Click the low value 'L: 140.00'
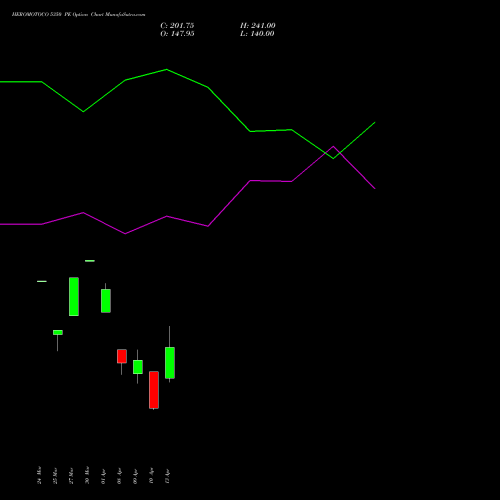The width and height of the screenshot is (500, 500). point(257,34)
